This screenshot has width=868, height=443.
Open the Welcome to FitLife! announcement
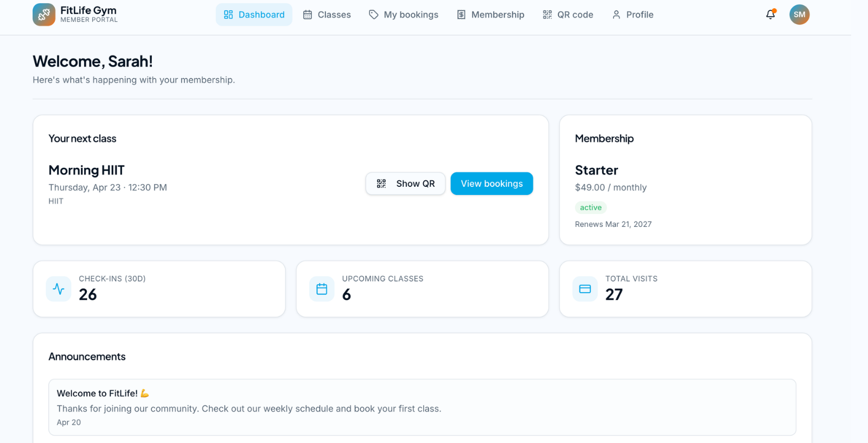point(422,407)
